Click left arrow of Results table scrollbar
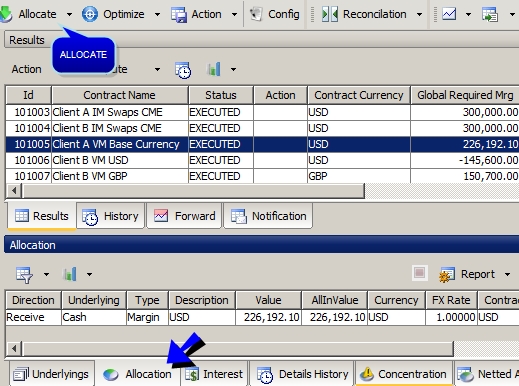This screenshot has height=386, width=519. (x=14, y=191)
